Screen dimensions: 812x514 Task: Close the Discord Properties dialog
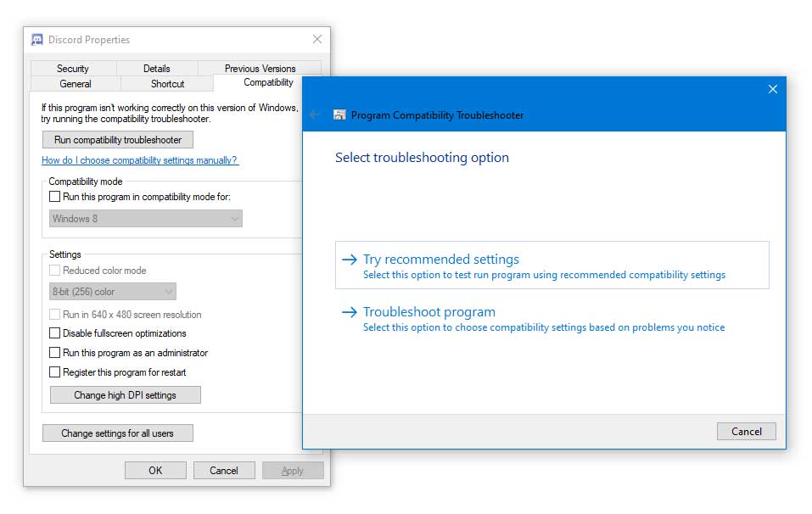tap(317, 39)
